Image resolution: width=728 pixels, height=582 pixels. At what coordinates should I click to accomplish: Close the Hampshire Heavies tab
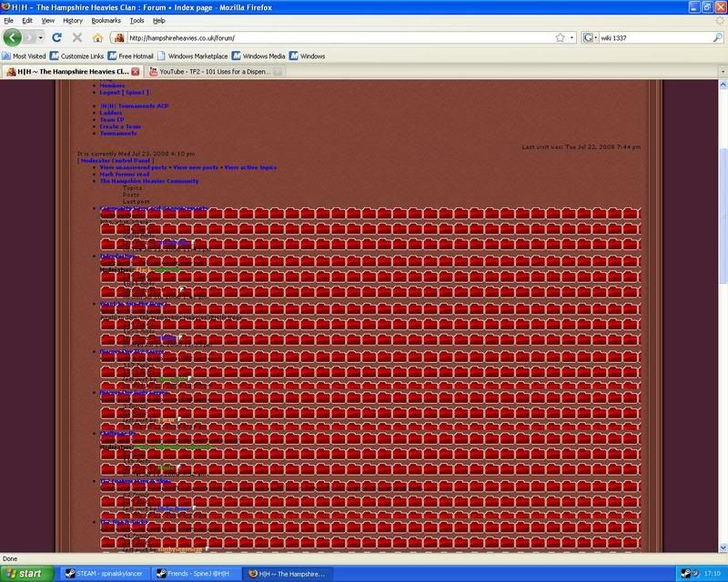coord(136,71)
